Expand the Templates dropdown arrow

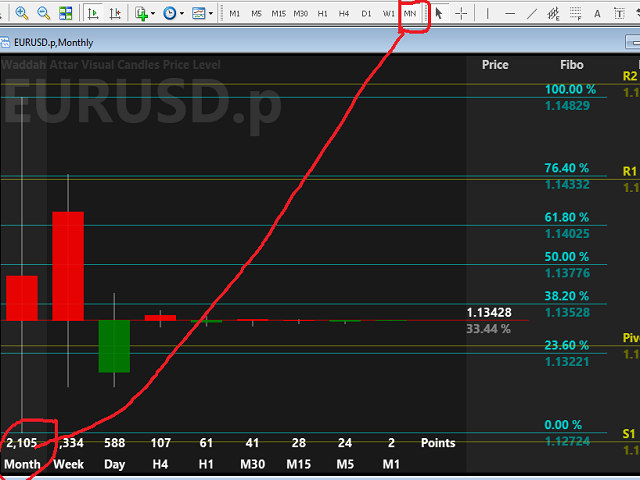pos(211,13)
